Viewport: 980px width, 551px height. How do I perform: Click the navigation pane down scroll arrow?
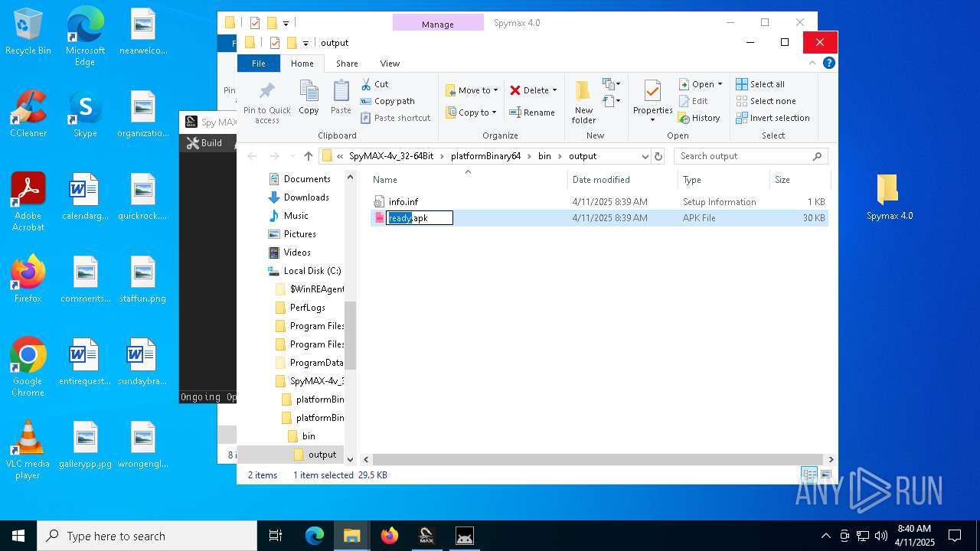click(351, 460)
